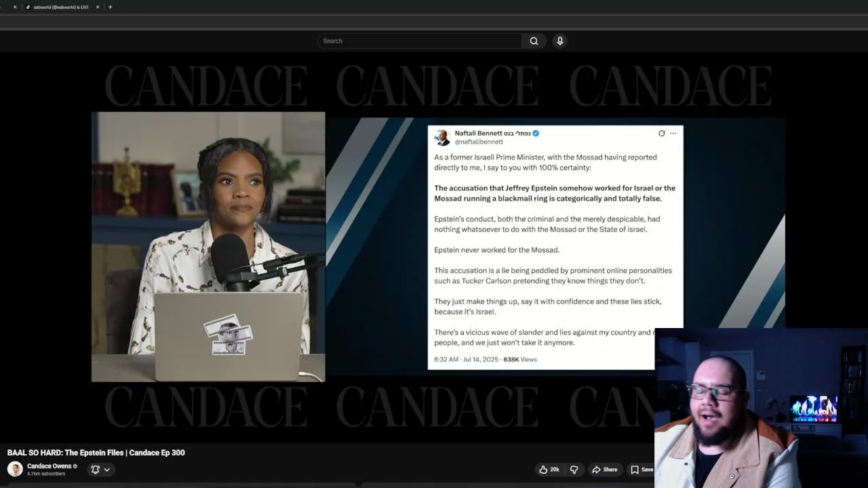Click the TikTok favicon on eabworld tab

click(x=28, y=7)
